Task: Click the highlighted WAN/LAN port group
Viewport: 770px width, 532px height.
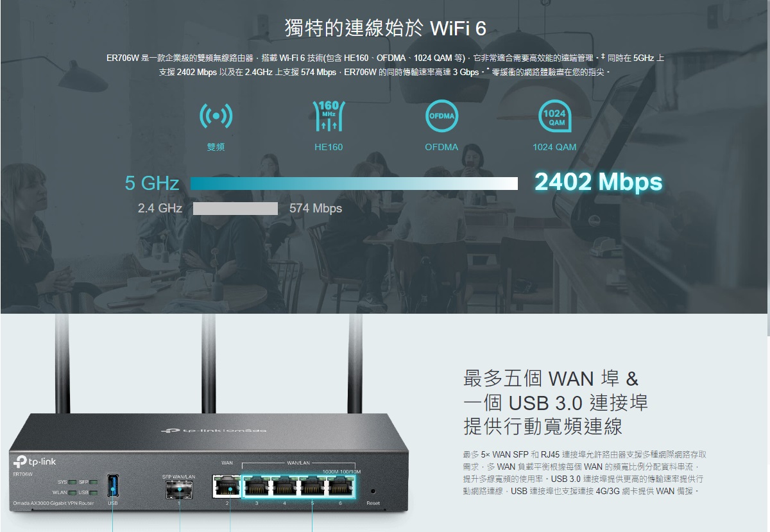Action: [298, 486]
